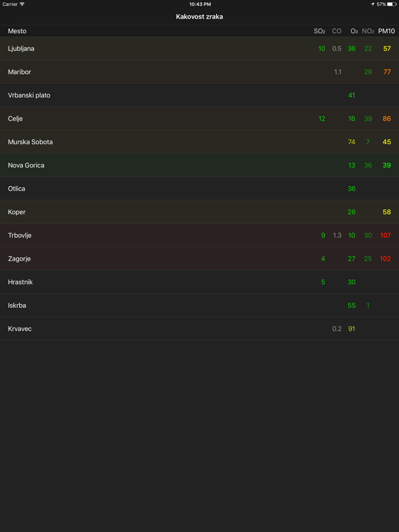Screen dimensions: 399x532
Task: Tap the Iskrba station row
Action: [199, 306]
